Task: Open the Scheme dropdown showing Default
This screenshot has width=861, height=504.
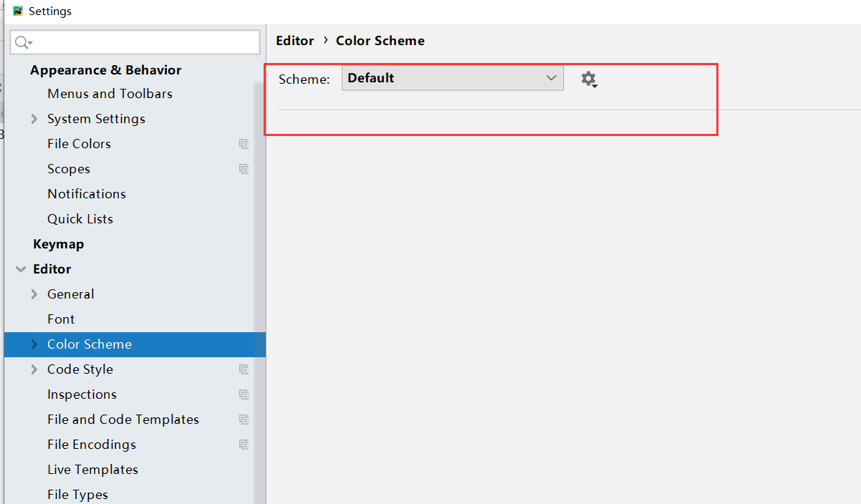Action: pos(452,78)
